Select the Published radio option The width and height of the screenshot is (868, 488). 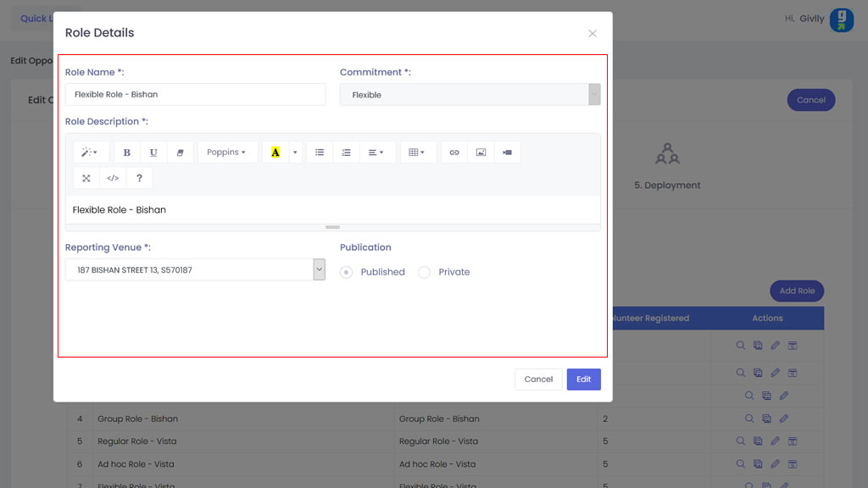(x=347, y=272)
